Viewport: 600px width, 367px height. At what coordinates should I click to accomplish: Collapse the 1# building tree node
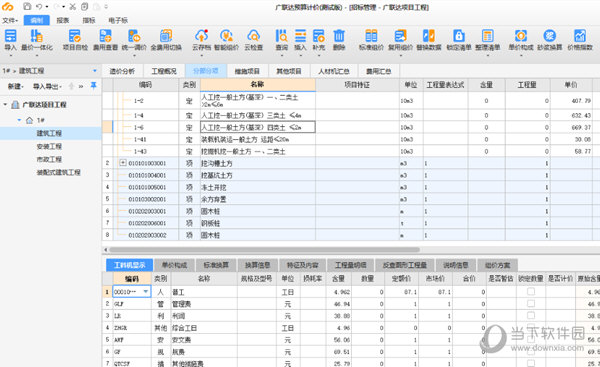tap(19, 120)
